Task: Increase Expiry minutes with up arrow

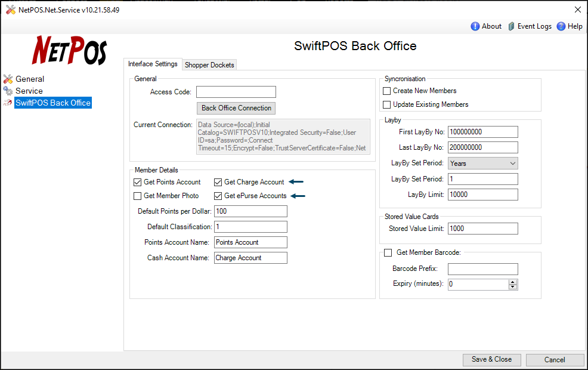Action: 513,282
